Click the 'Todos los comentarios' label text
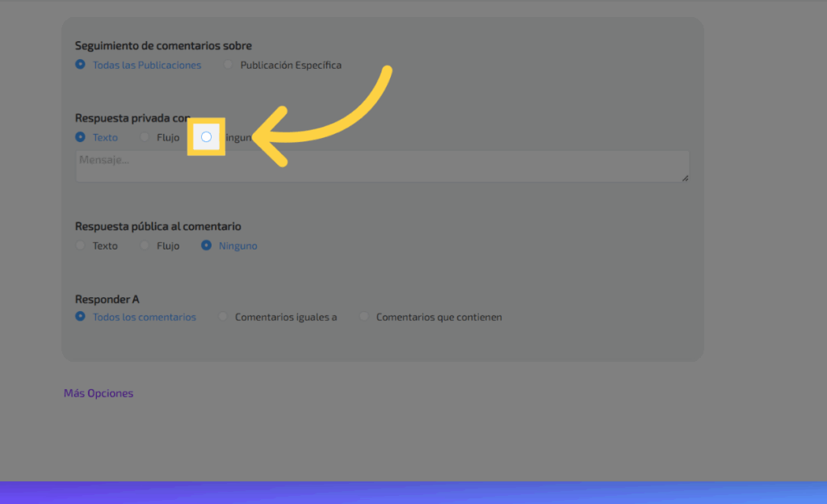Screen dimensions: 827x504 (x=145, y=317)
